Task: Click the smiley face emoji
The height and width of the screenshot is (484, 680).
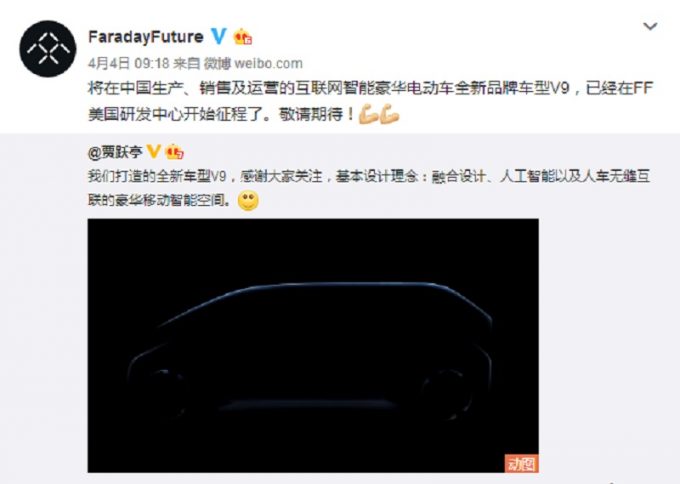Action: click(x=248, y=201)
